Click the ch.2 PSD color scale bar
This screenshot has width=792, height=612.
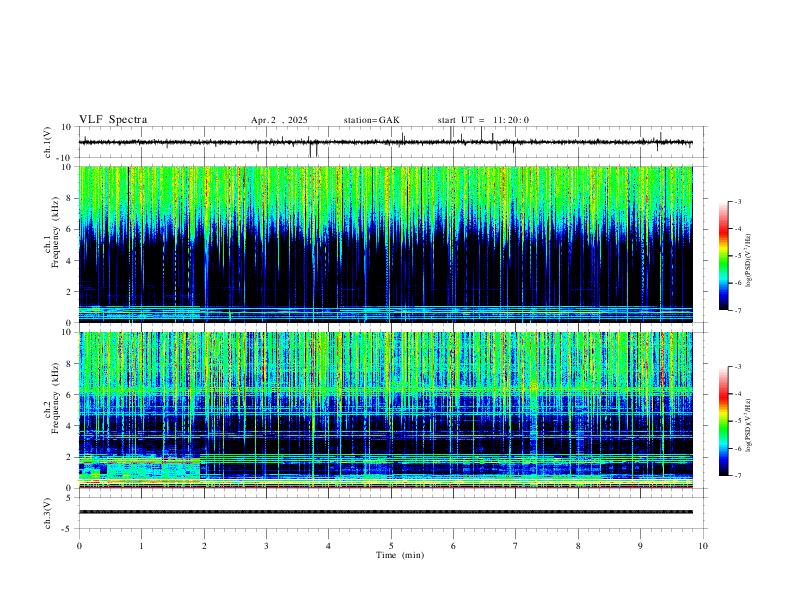point(723,421)
